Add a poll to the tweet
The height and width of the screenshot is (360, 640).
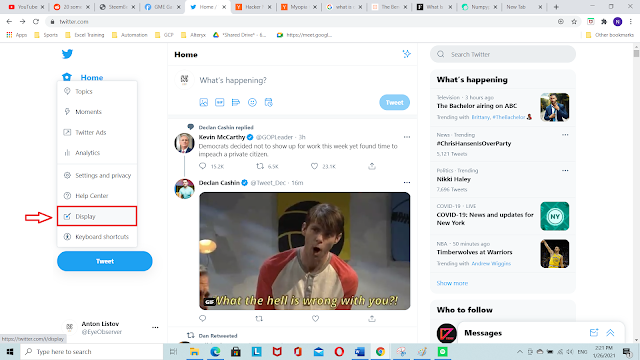pos(236,102)
